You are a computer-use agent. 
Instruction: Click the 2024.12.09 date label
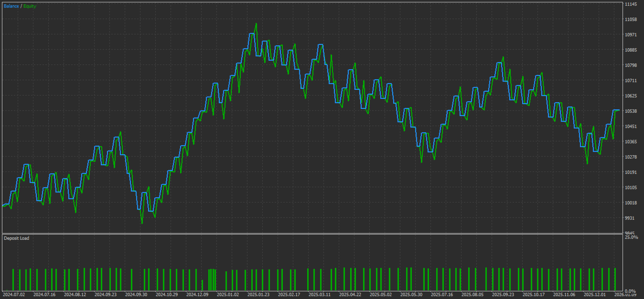(197, 295)
